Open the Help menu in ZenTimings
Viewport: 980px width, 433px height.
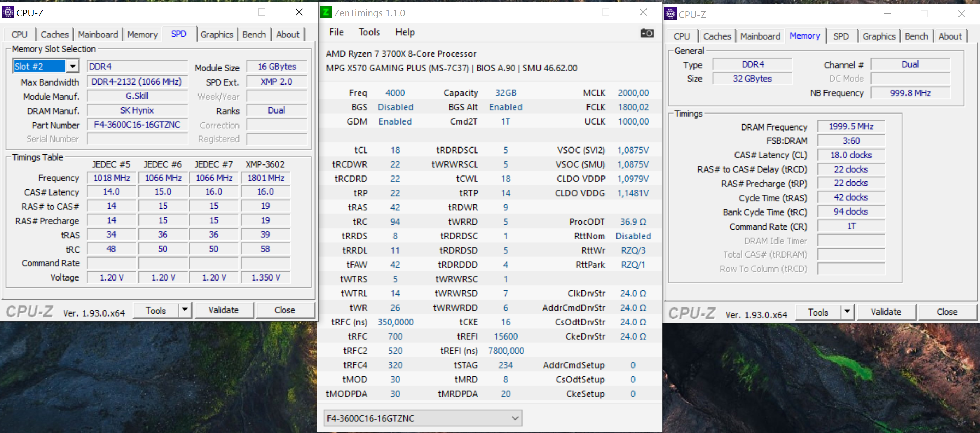click(405, 32)
